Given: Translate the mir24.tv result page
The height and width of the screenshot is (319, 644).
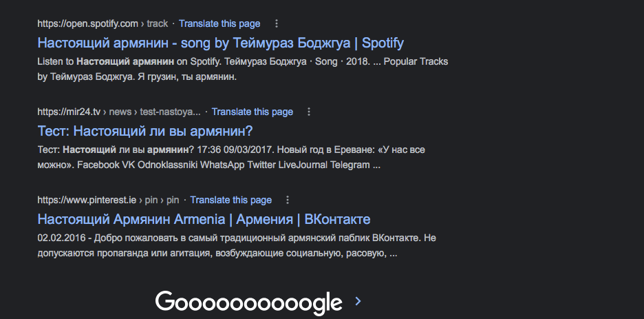Looking at the screenshot, I should point(253,112).
